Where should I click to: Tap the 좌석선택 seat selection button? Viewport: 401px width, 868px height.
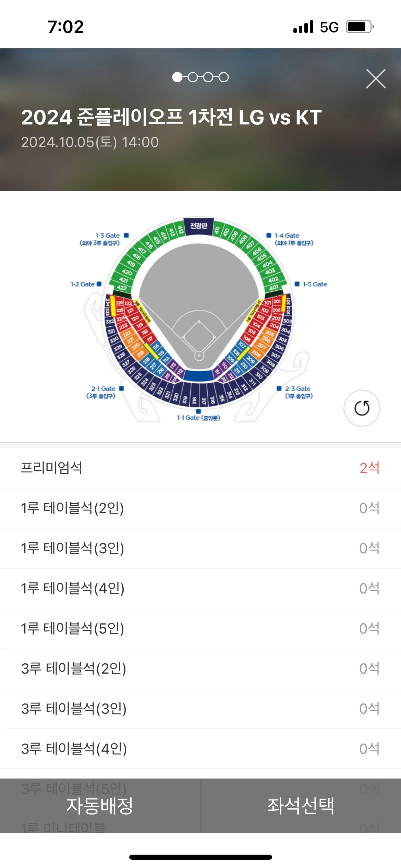(x=301, y=806)
